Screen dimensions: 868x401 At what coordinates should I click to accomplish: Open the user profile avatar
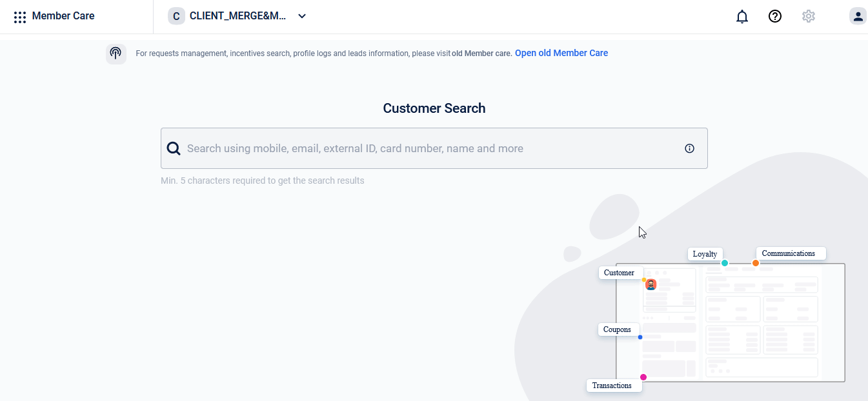858,17
